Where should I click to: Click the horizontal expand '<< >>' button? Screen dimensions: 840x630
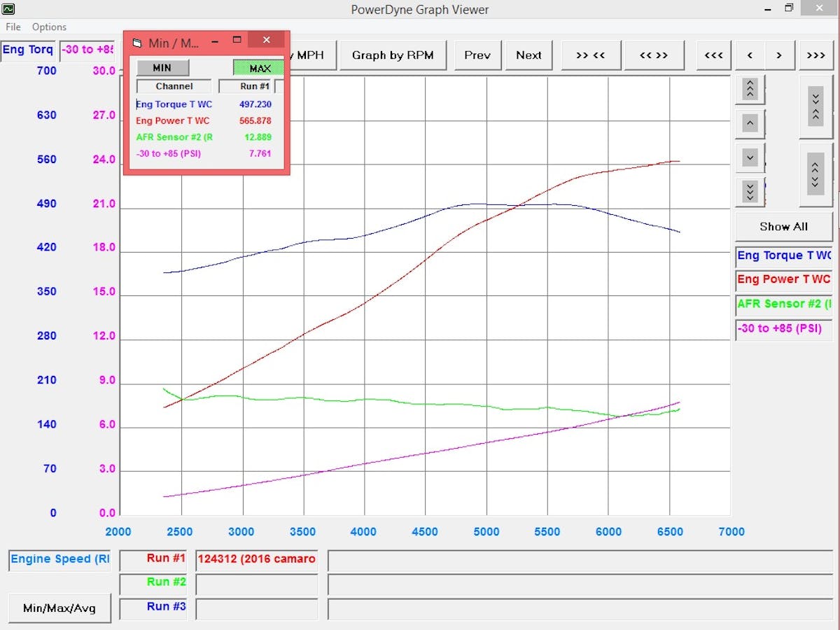(654, 55)
